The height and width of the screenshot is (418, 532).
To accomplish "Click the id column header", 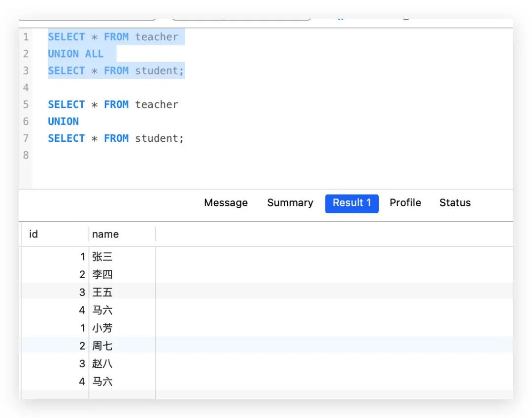I will [33, 234].
